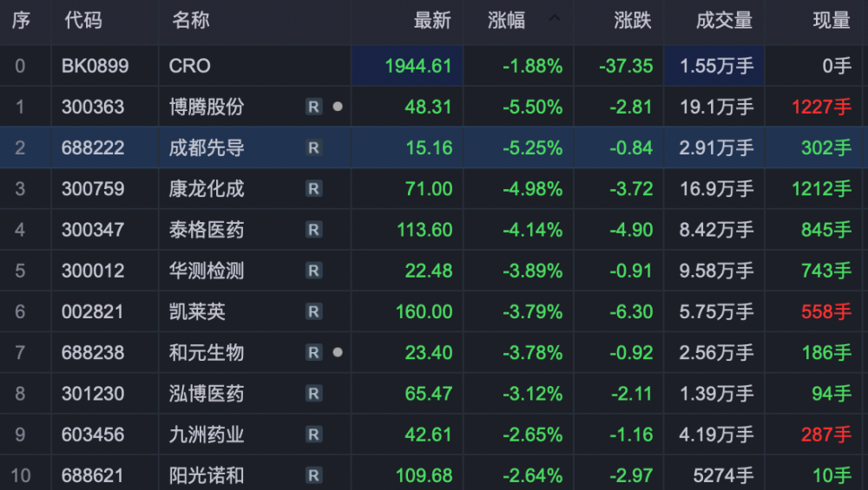Click the 名称 column header
868x490 pixels.
(x=190, y=21)
